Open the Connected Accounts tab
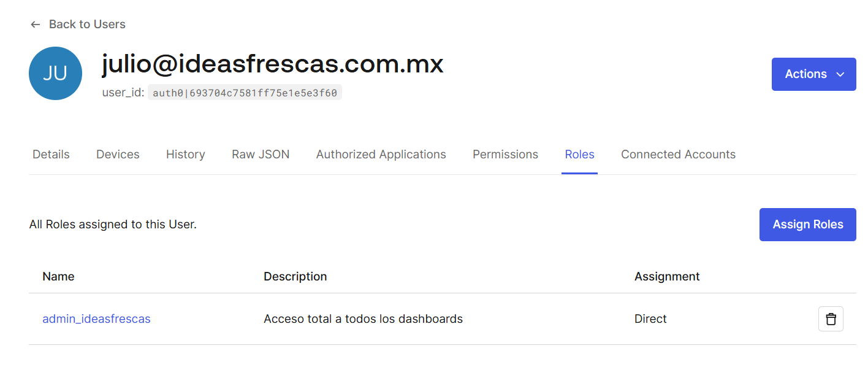The width and height of the screenshot is (868, 375). pyautogui.click(x=678, y=155)
